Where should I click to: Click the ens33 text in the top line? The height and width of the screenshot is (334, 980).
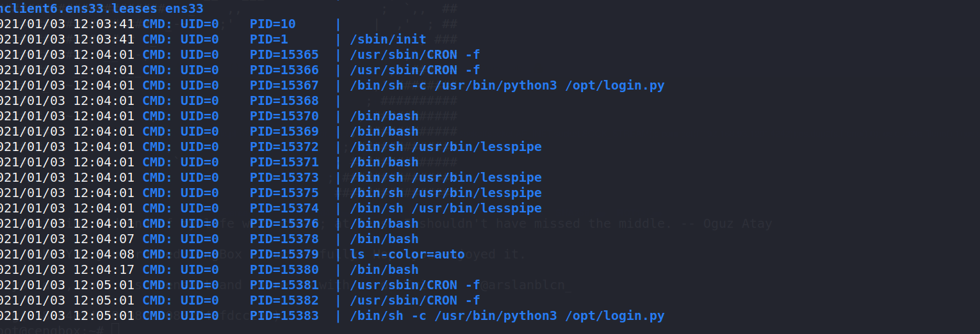click(x=184, y=9)
